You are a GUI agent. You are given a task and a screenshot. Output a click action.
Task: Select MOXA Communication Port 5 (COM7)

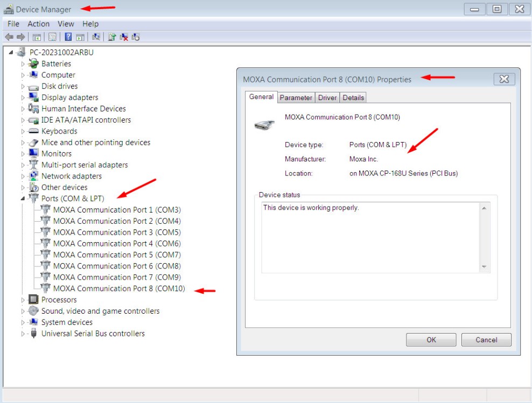tap(117, 254)
